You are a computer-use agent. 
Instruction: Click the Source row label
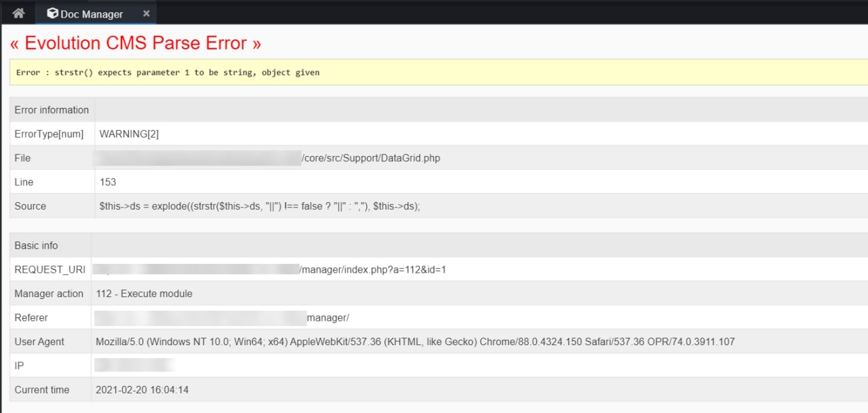coord(31,206)
